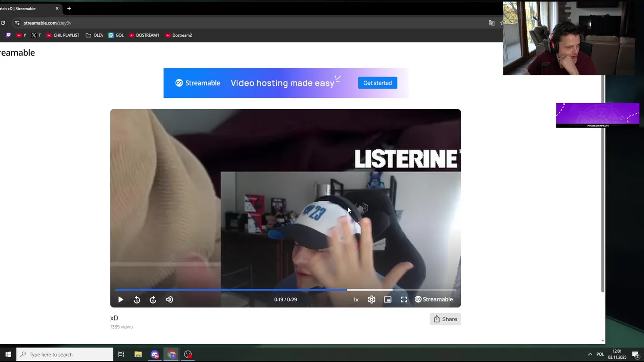This screenshot has width=644, height=362.
Task: Open the clock showing 12:01
Action: 617,354
